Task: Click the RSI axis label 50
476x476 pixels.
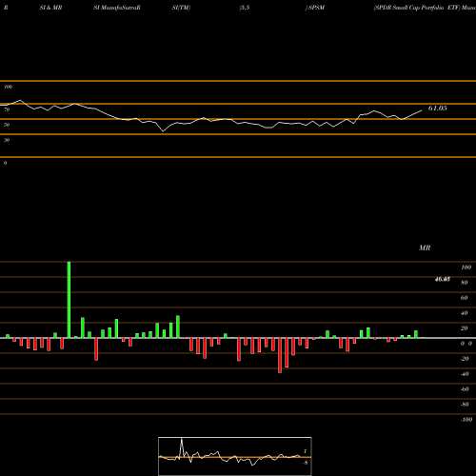Action: 7,125
